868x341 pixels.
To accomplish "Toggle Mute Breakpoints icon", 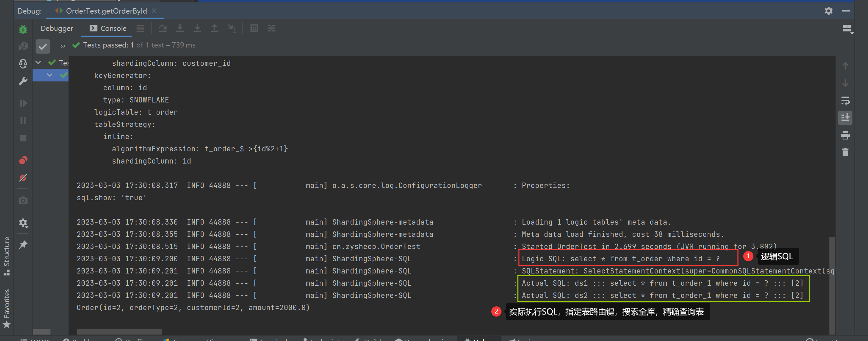I will [x=23, y=178].
